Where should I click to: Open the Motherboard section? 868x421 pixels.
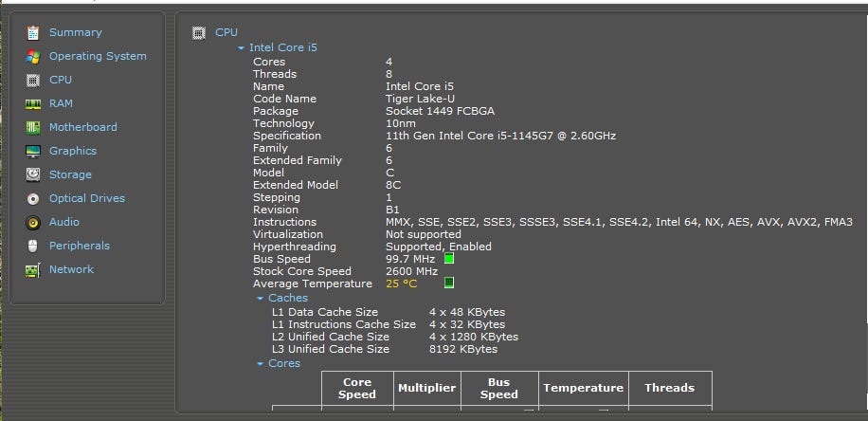pos(83,127)
